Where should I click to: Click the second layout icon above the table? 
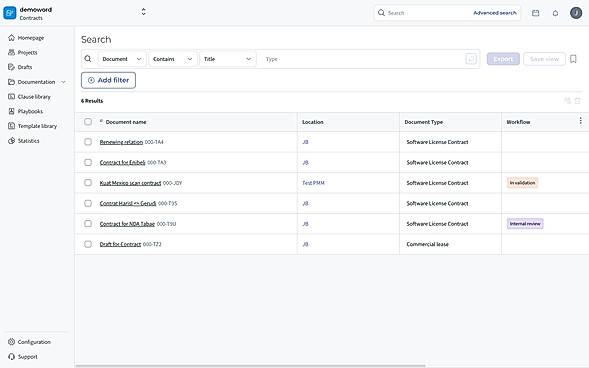(578, 101)
